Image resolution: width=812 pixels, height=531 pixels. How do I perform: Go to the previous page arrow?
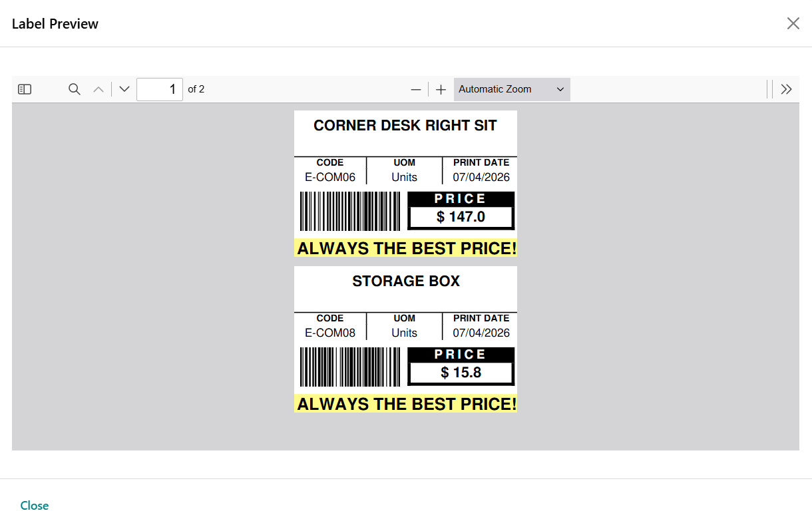click(99, 89)
